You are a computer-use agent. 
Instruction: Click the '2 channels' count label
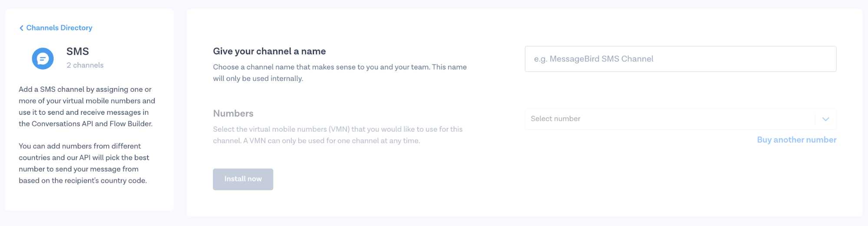pos(85,65)
